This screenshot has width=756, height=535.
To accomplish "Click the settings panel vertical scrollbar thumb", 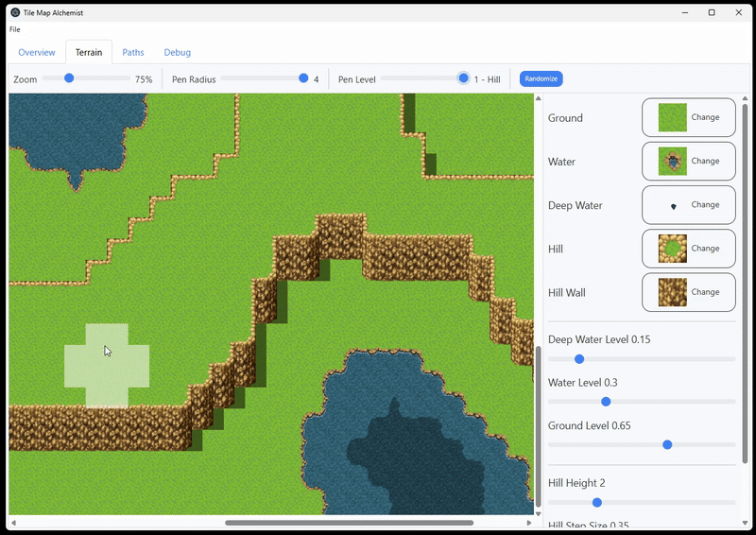I will point(745,284).
